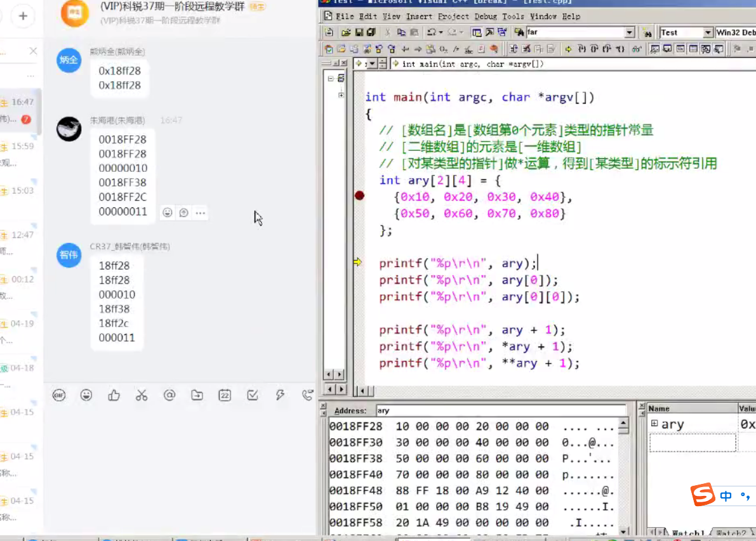Click the Step Into debug icon
Screen dimensions: 756x541
(x=581, y=49)
